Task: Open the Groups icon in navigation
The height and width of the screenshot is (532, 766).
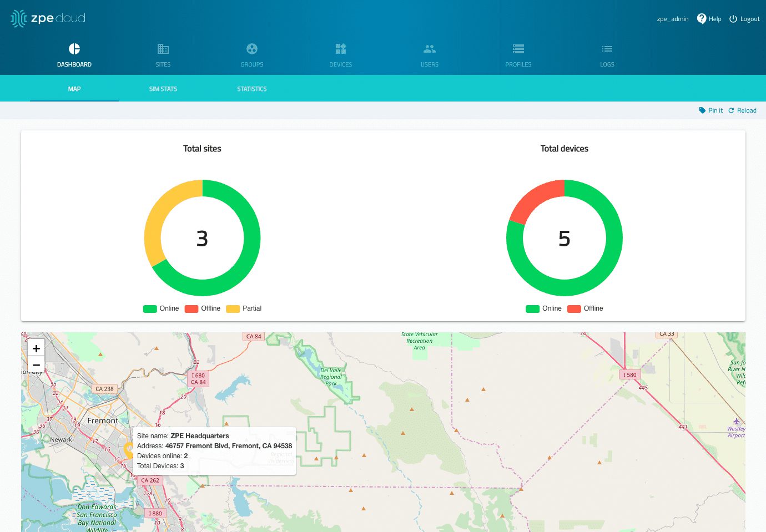Action: coord(251,49)
